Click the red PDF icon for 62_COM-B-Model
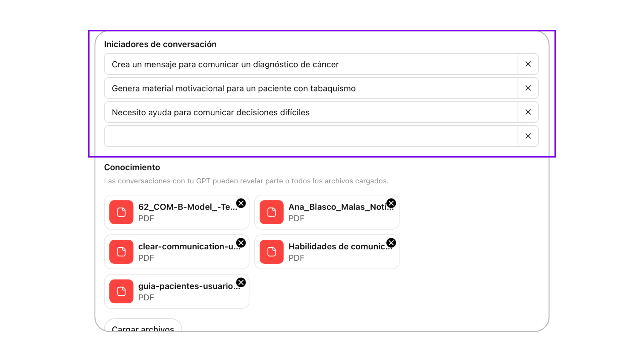 [121, 212]
